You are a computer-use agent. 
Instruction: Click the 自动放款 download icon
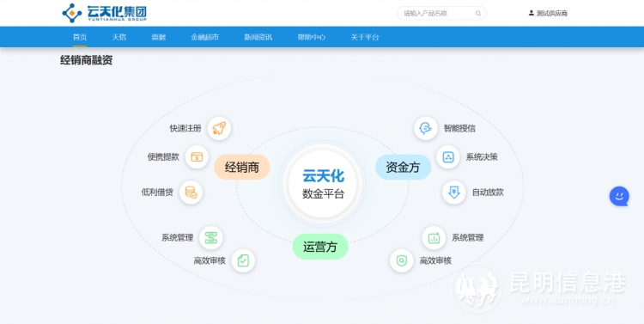454,192
